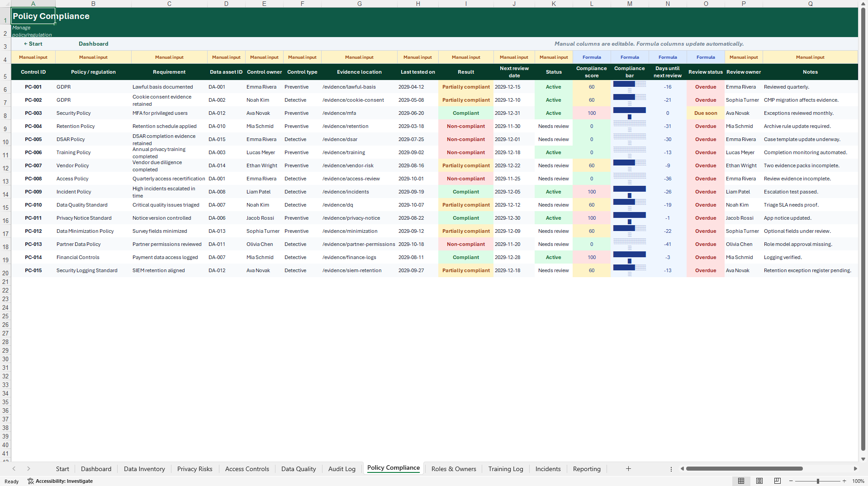This screenshot has width=868, height=486.
Task: Open the Data Inventory sheet tab
Action: (x=144, y=469)
